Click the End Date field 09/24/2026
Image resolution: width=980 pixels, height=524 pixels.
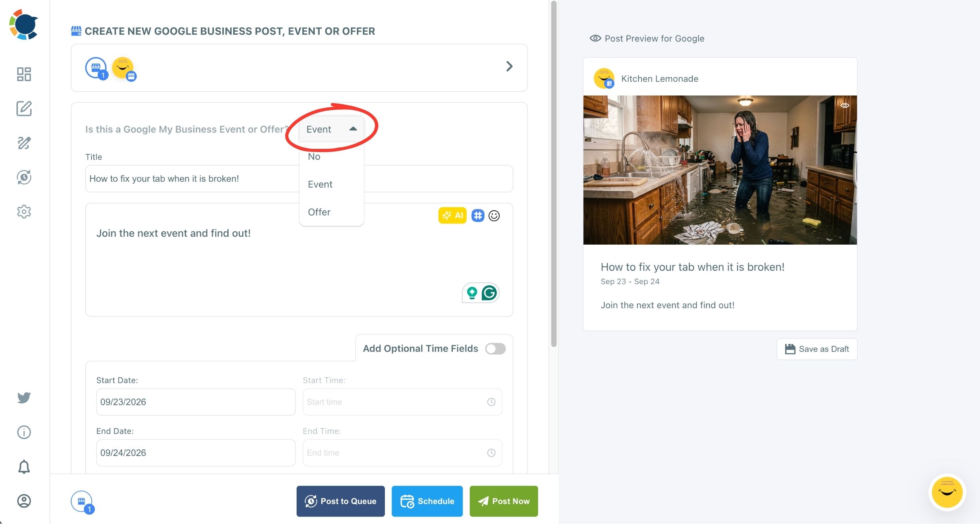click(x=196, y=452)
